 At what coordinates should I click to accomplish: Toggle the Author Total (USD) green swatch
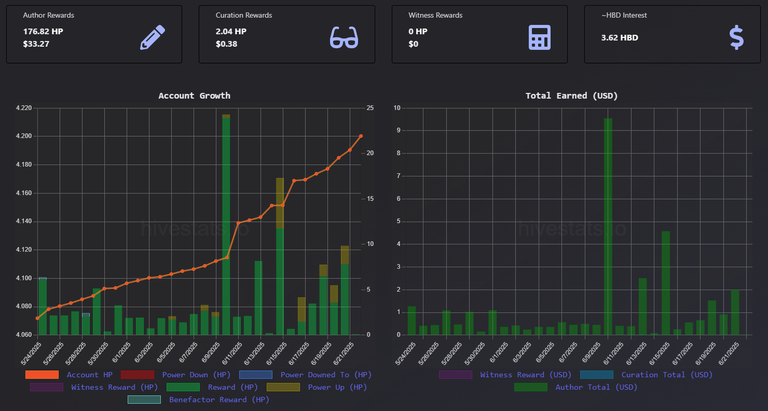531,387
